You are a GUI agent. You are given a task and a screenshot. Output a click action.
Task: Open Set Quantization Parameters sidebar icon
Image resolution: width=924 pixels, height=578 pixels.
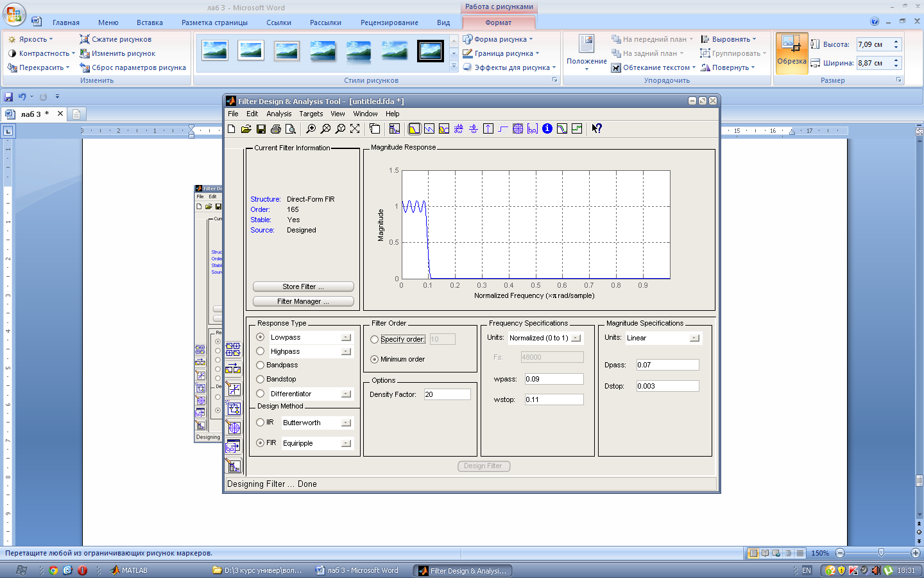point(234,389)
